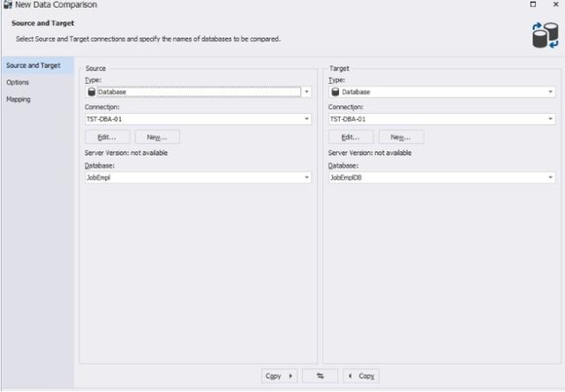This screenshot has width=565, height=392.
Task: Click the Target Edit... button
Action: (350, 137)
